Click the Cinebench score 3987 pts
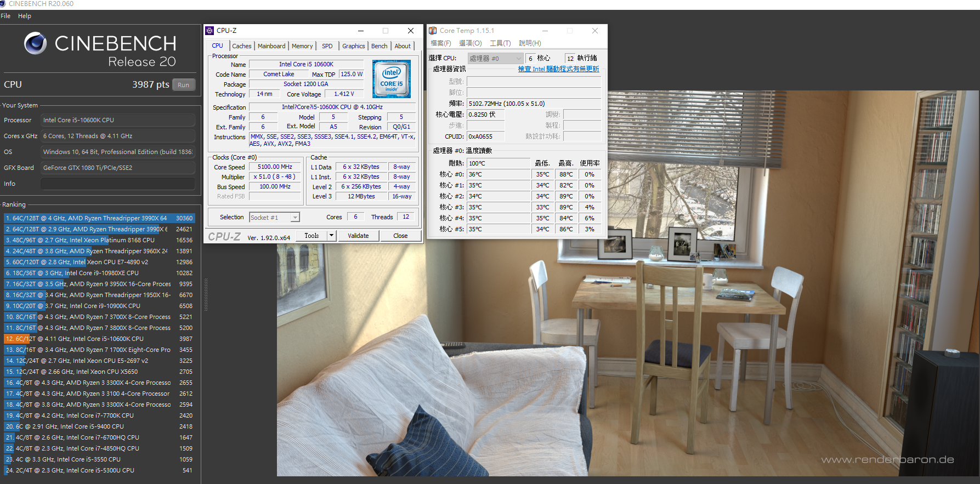This screenshot has height=484, width=980. 150,84
